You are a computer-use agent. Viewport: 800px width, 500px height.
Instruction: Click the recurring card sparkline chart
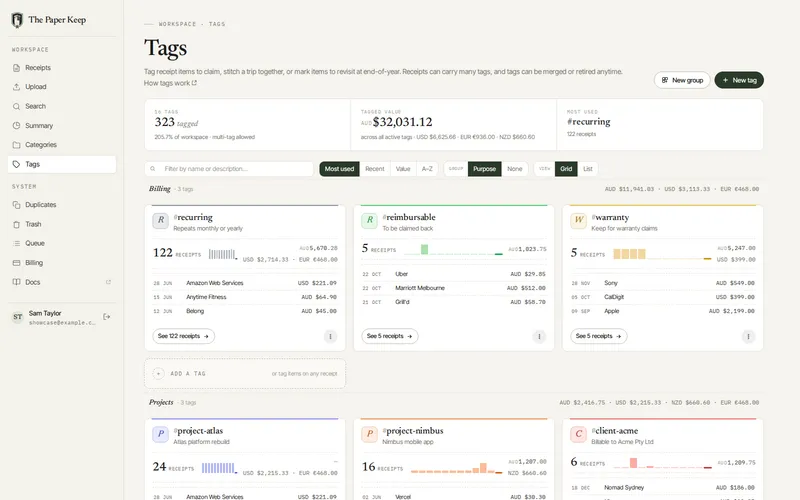223,254
